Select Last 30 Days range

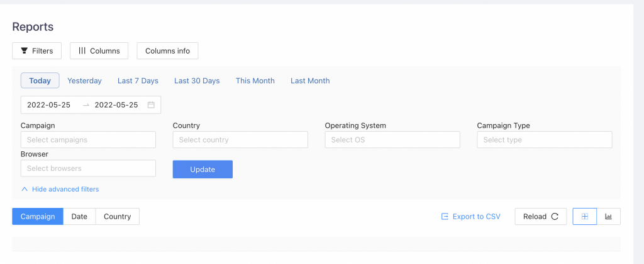tap(197, 81)
